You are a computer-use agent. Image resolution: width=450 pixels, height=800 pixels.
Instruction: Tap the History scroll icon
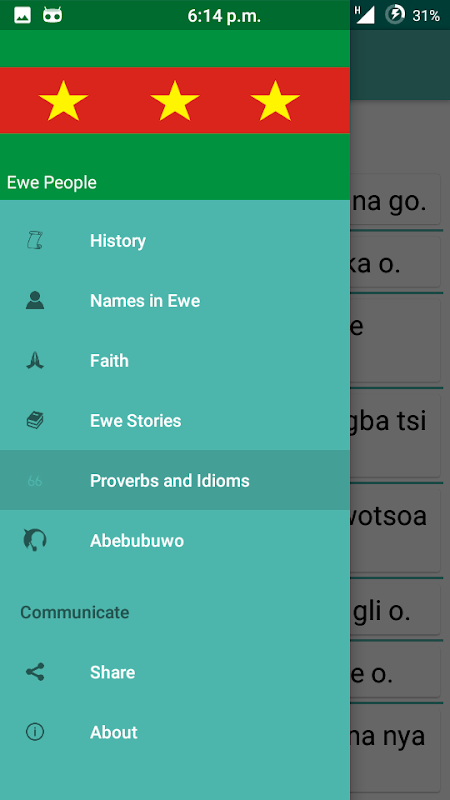(35, 240)
